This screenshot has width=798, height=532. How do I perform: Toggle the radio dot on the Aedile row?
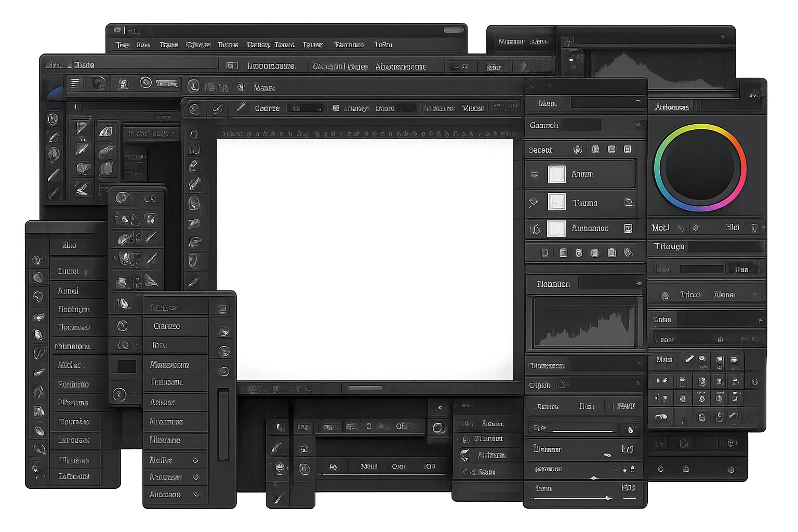click(195, 460)
